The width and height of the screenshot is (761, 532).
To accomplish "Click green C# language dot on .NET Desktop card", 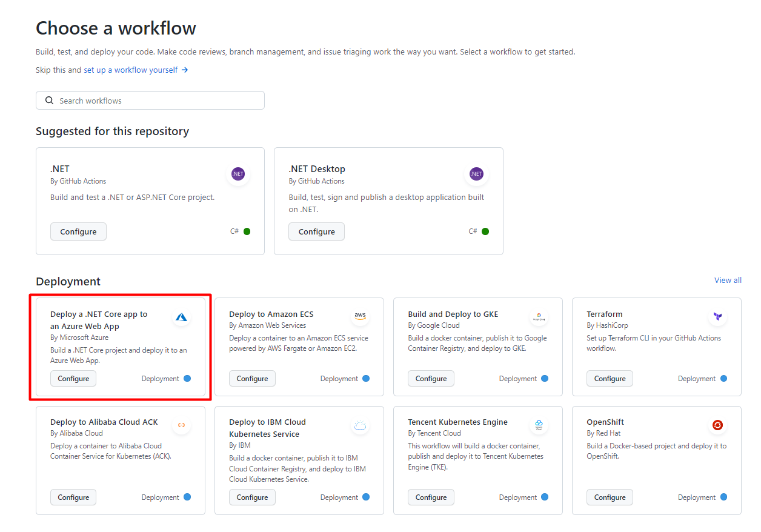I will pyautogui.click(x=485, y=231).
